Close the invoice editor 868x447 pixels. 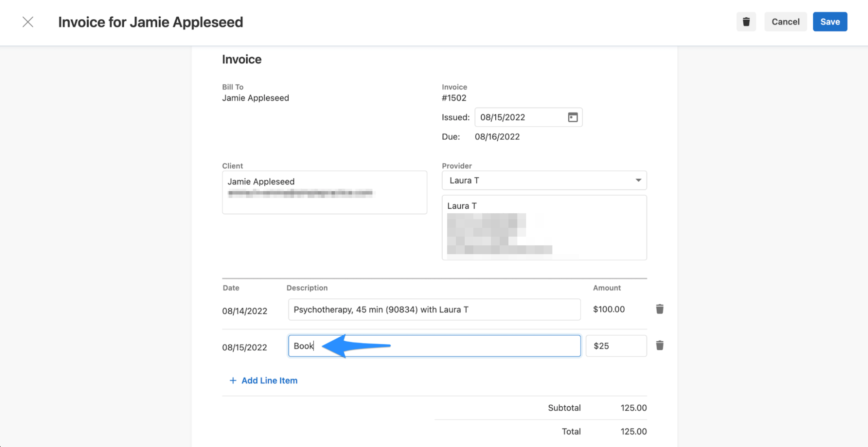(x=28, y=21)
